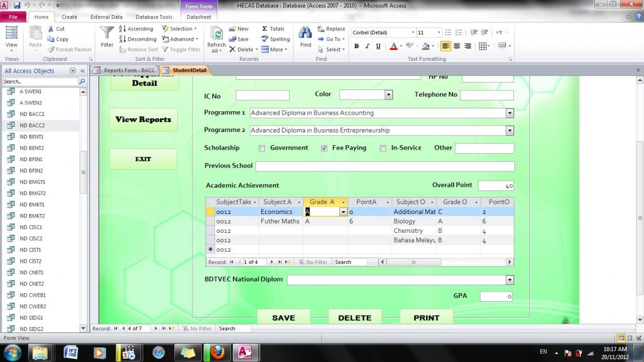This screenshot has width=644, height=362.
Task: Open the File tab
Action: (x=13, y=17)
